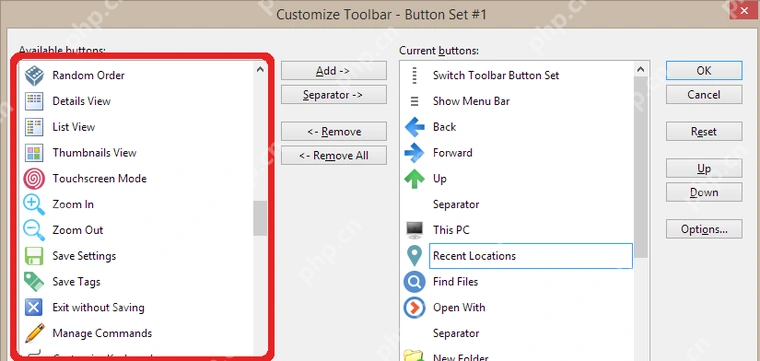Select the Save Settings floppy icon

pos(34,256)
